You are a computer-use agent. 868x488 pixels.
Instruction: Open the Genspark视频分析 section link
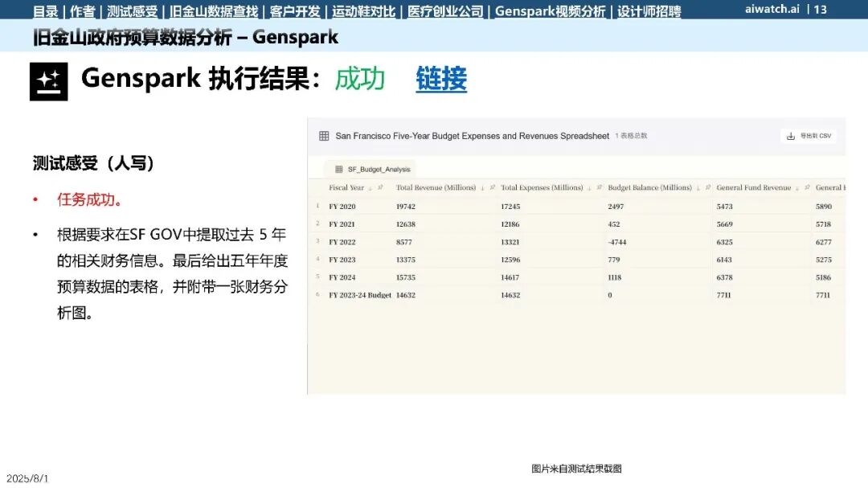pos(550,11)
